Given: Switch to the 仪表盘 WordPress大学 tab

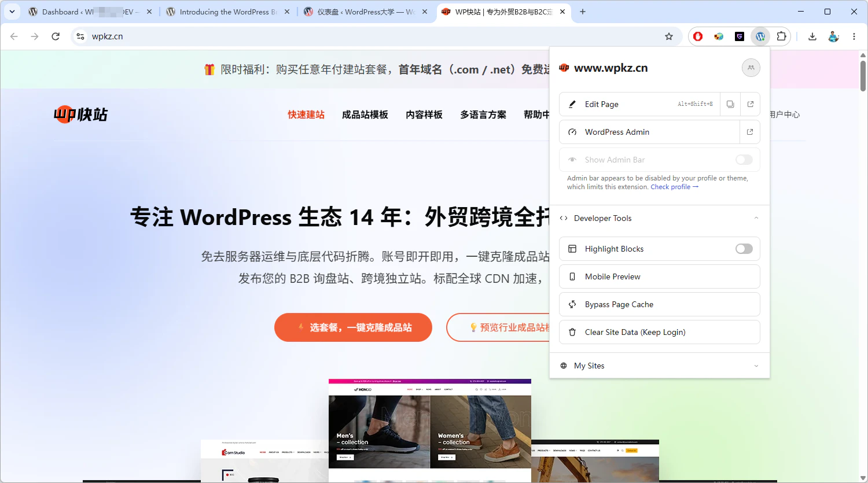Looking at the screenshot, I should [366, 12].
